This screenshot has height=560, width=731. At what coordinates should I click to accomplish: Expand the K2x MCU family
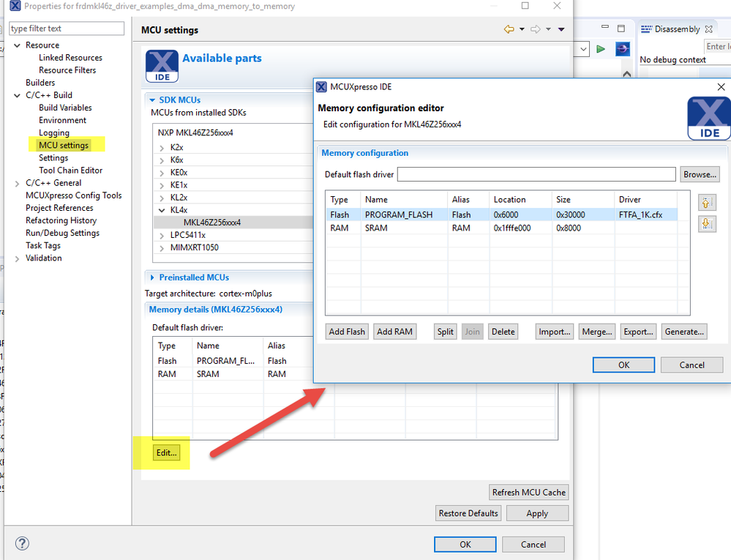pos(162,148)
